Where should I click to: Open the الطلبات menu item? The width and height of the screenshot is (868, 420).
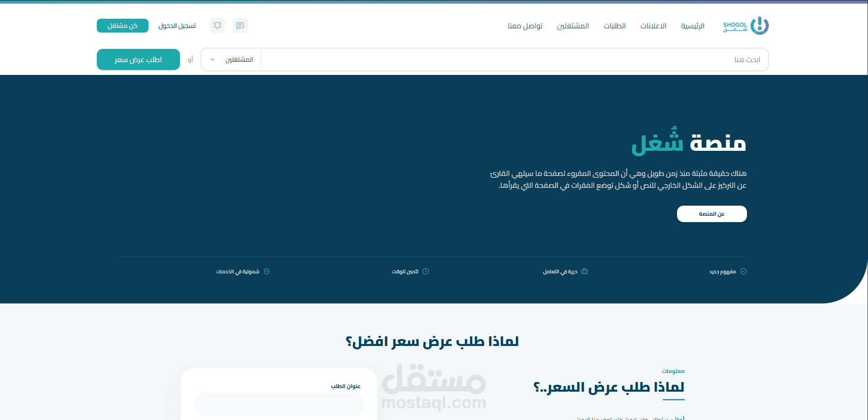tap(614, 26)
